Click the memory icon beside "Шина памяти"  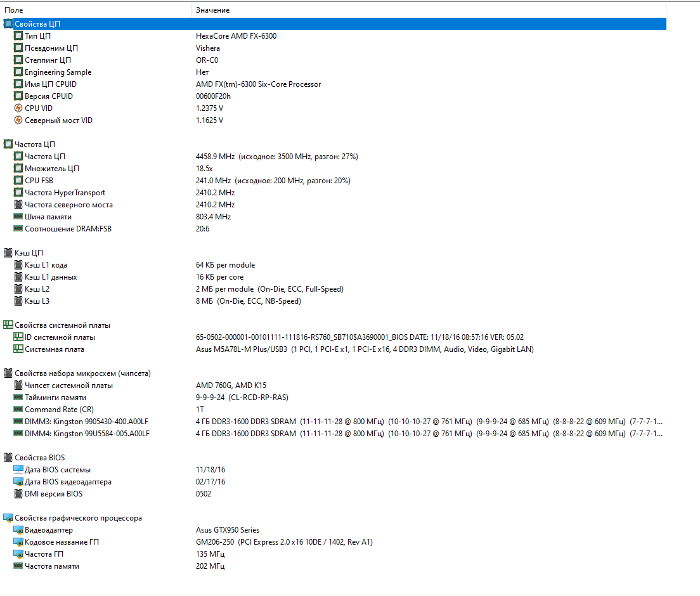[18, 217]
